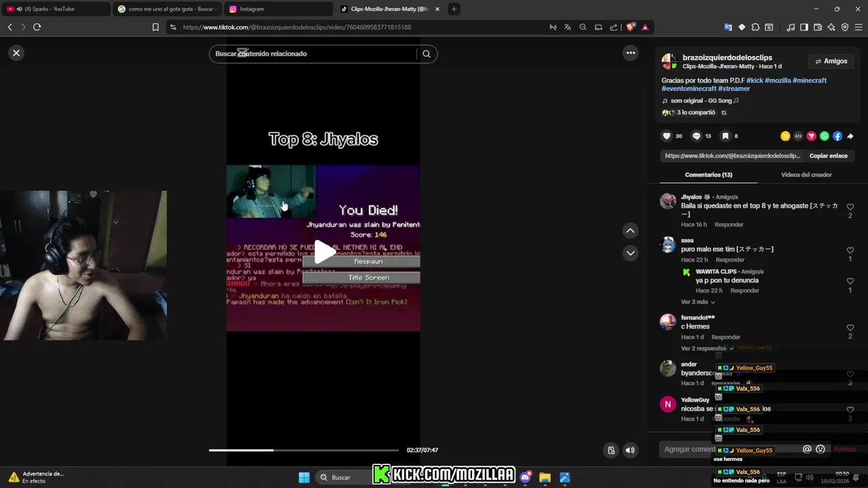This screenshot has height=488, width=868.
Task: Click the comment bubble icon showing 13
Action: point(696,136)
